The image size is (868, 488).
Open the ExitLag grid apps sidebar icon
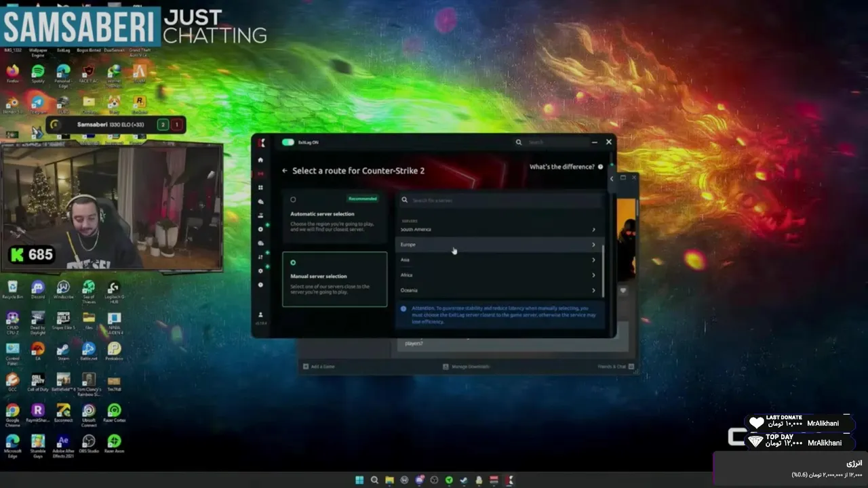pyautogui.click(x=260, y=188)
